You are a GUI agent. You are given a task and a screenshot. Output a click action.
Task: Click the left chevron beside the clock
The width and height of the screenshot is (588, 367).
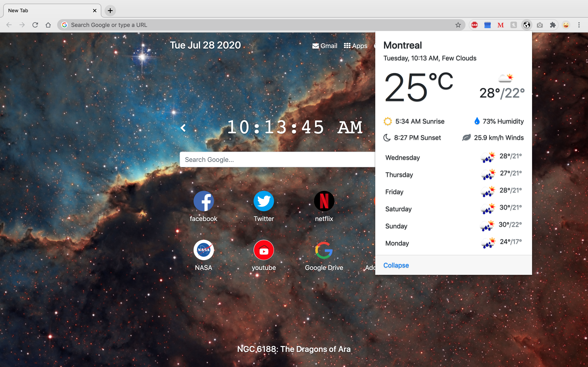point(183,128)
